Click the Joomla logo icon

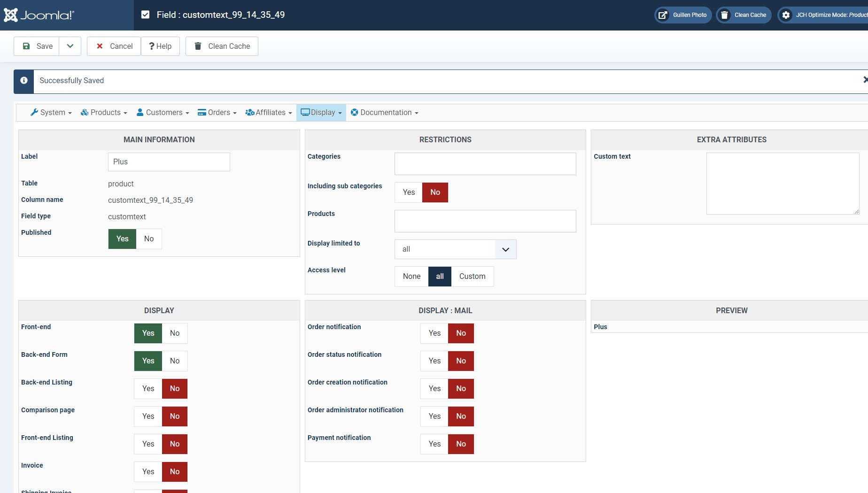(11, 15)
